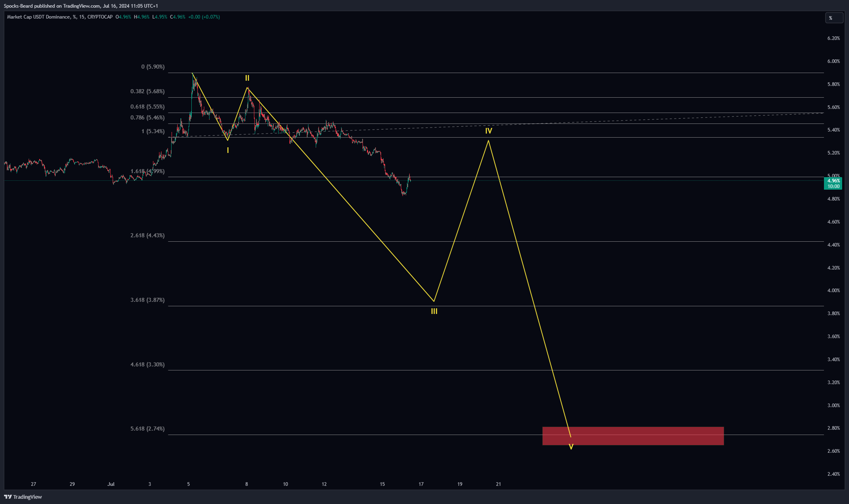Click the Fibonacci label 0 (5.90%)

tap(153, 67)
